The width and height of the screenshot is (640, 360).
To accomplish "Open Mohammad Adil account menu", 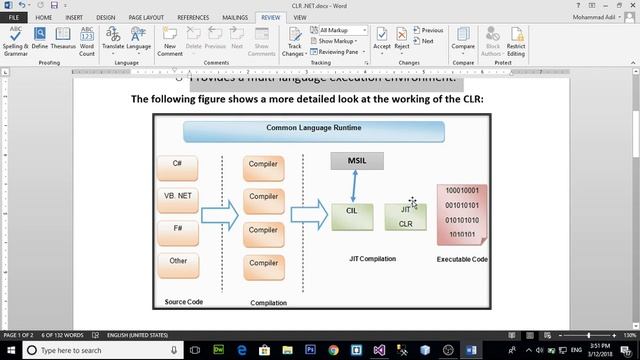I will (x=598, y=17).
